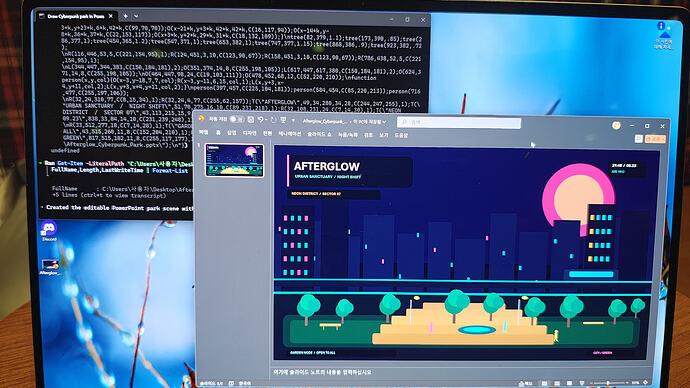Click the Save icon in PowerPoint title bar
Viewport: 690px width, 388px height.
(251, 120)
